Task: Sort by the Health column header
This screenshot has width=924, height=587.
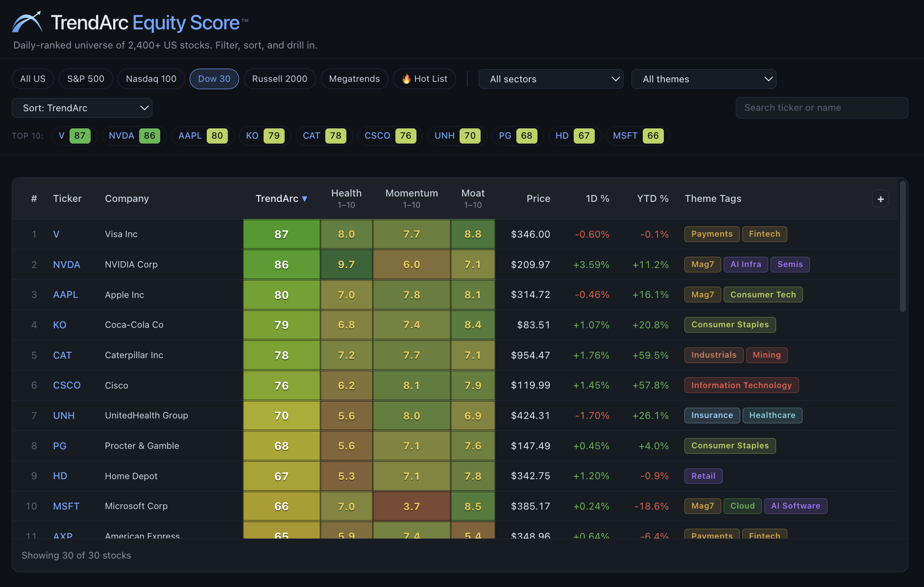Action: (x=346, y=198)
